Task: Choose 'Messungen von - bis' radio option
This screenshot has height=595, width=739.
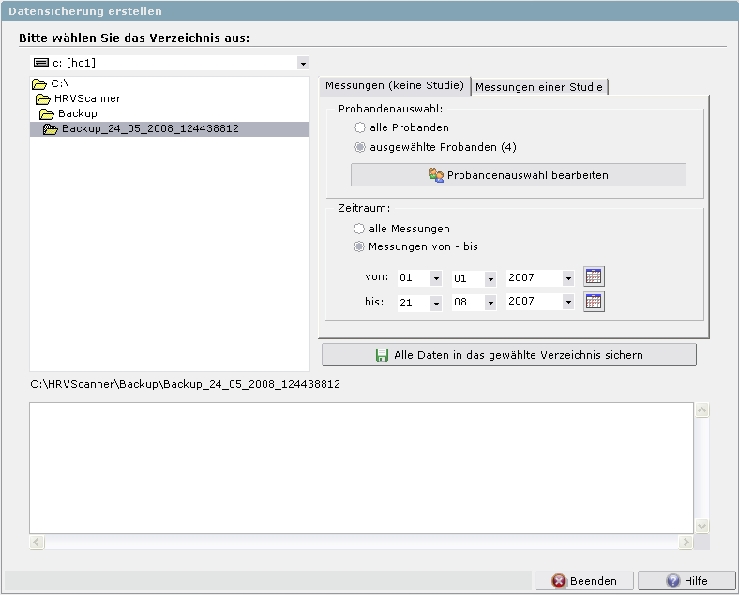Action: click(360, 247)
